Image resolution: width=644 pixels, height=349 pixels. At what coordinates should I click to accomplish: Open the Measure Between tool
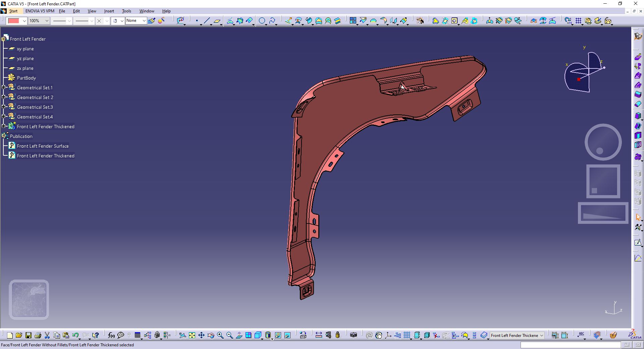coord(319,335)
